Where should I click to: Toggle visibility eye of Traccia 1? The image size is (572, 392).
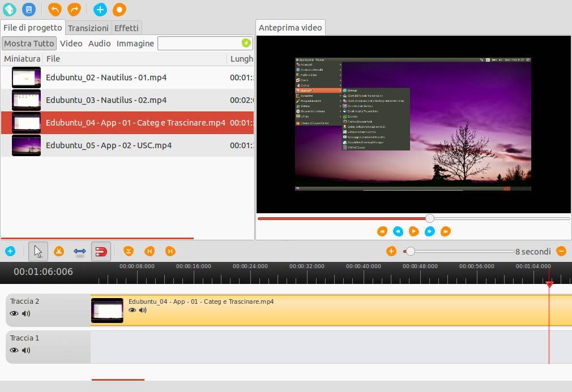pos(14,350)
